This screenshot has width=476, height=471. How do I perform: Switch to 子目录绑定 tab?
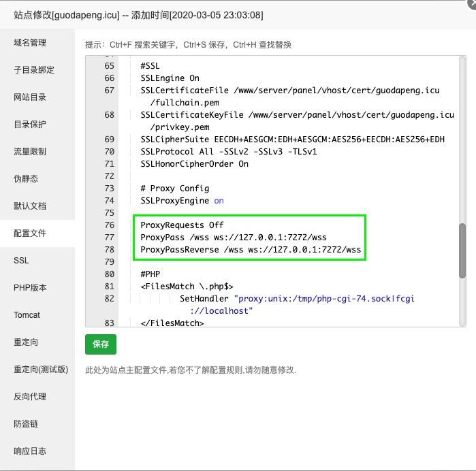pos(34,70)
